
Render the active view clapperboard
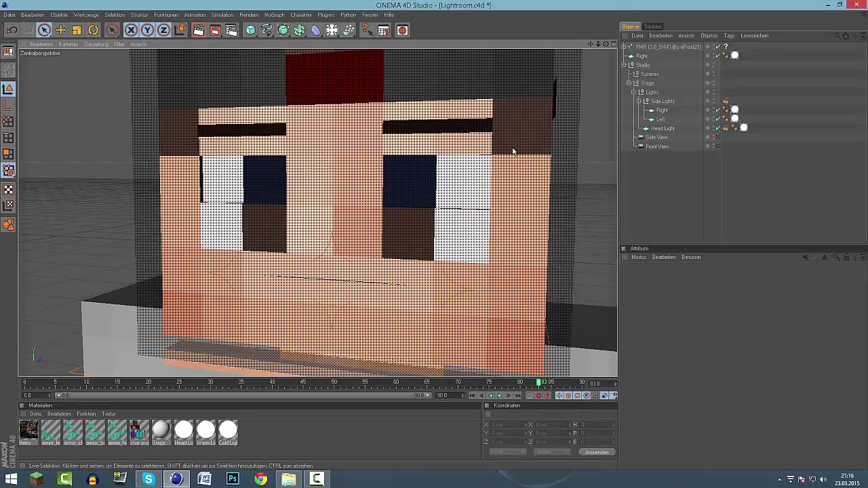[199, 30]
